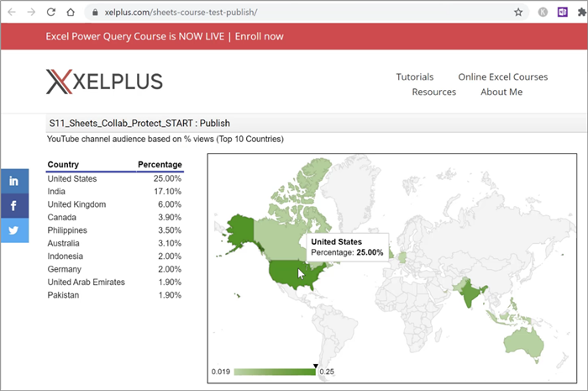Reload the page with the refresh icon
588x391 pixels.
[50, 13]
